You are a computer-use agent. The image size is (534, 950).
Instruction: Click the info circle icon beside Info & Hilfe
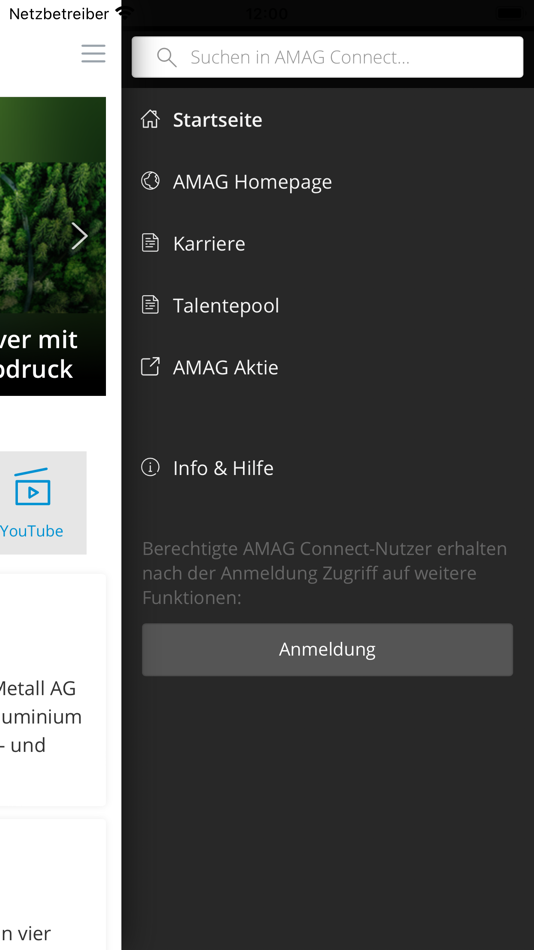click(x=150, y=467)
